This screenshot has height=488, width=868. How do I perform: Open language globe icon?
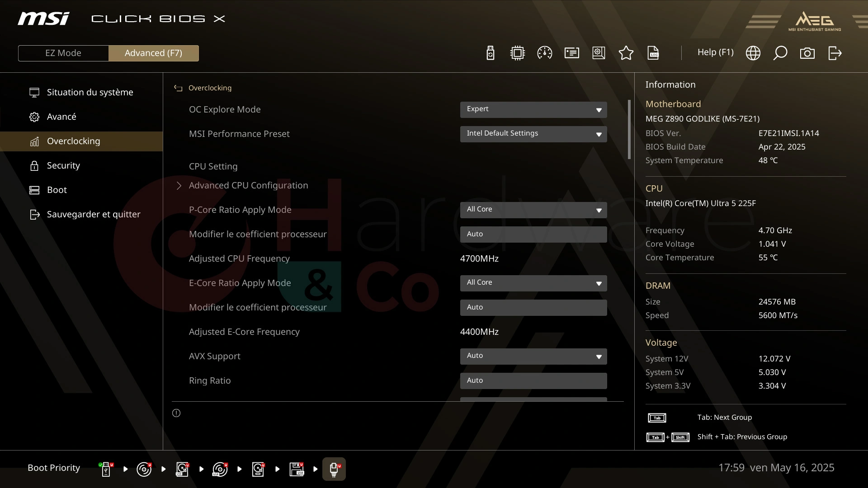coord(753,53)
